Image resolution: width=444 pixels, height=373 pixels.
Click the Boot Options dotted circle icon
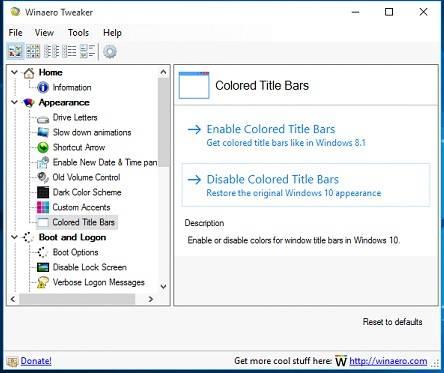[43, 252]
